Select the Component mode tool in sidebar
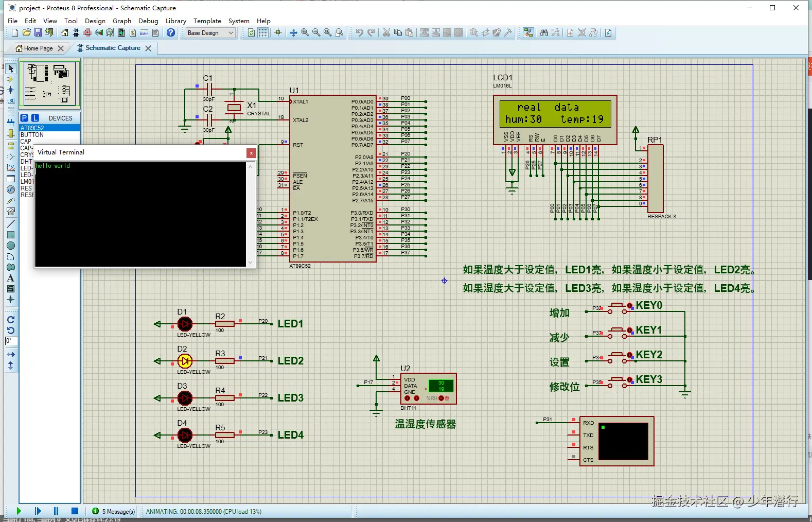Screen dimensions: 812x522 click(x=10, y=79)
